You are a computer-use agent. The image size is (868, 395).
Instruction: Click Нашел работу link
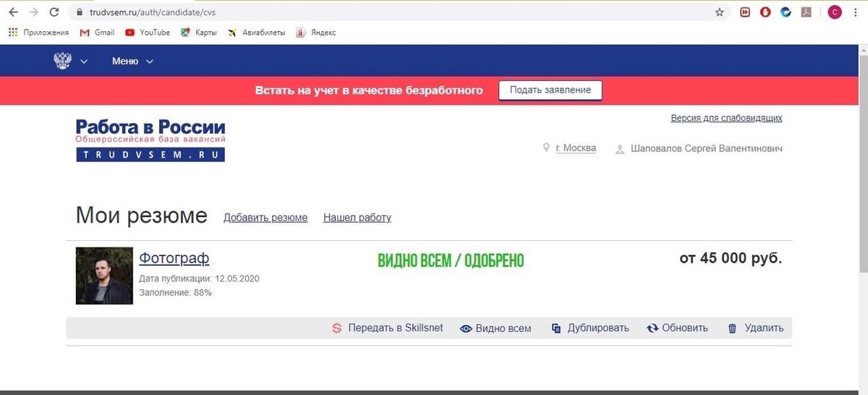coord(357,217)
